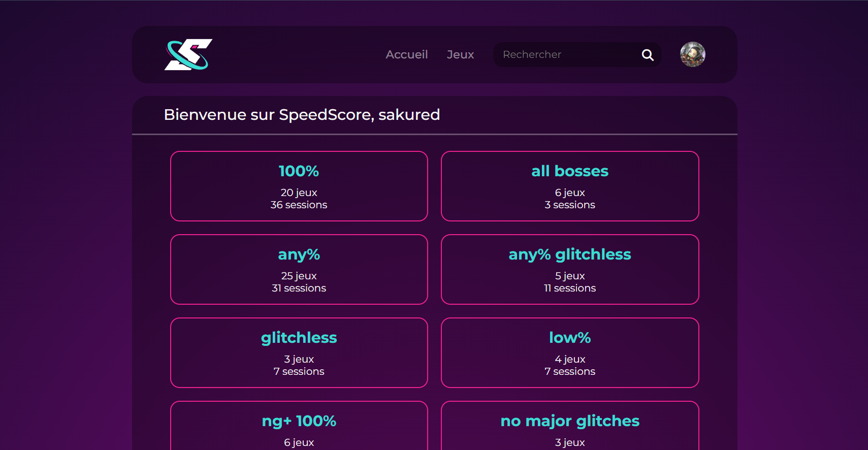Open the Jeux menu item
The width and height of the screenshot is (868, 450).
(460, 54)
